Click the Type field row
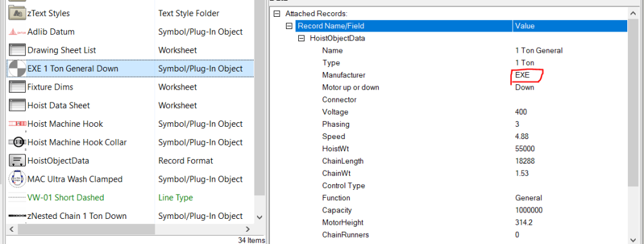This screenshot has height=244, width=644. (x=331, y=63)
